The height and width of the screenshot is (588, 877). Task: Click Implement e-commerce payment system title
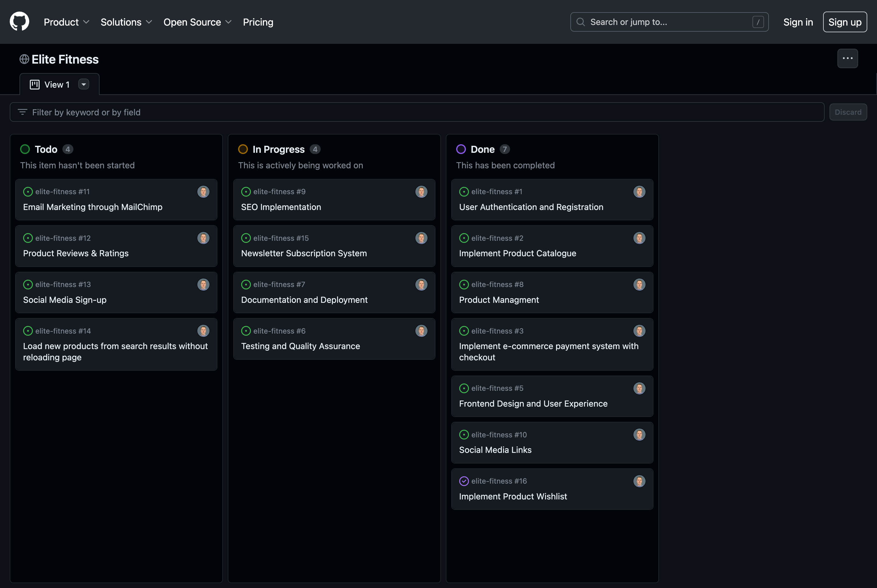point(549,352)
